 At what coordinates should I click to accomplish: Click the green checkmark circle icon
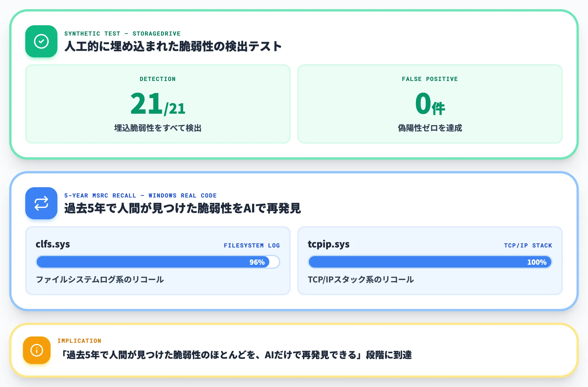point(41,41)
